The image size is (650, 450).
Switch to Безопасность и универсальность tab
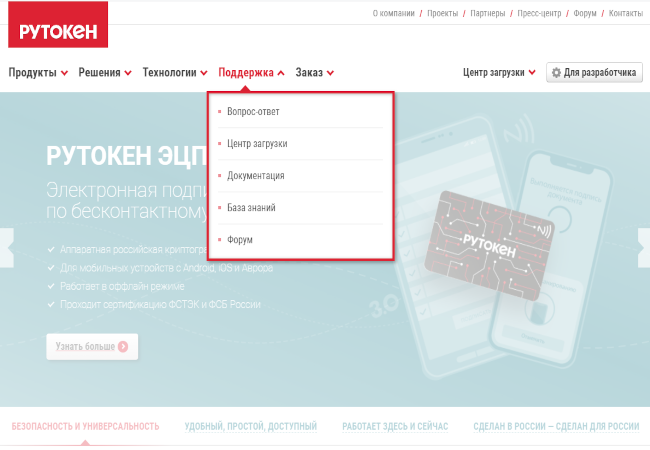click(85, 426)
